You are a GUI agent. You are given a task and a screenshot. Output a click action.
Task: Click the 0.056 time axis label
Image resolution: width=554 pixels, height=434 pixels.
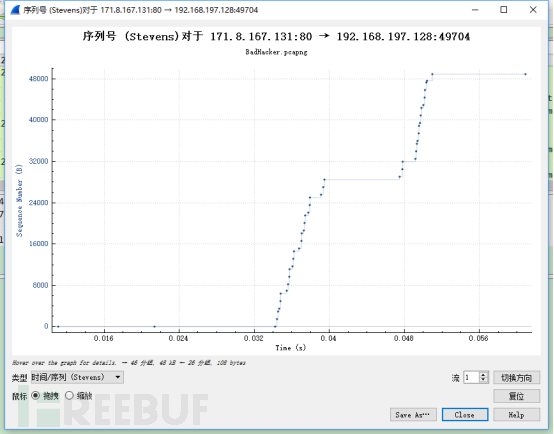tap(478, 338)
